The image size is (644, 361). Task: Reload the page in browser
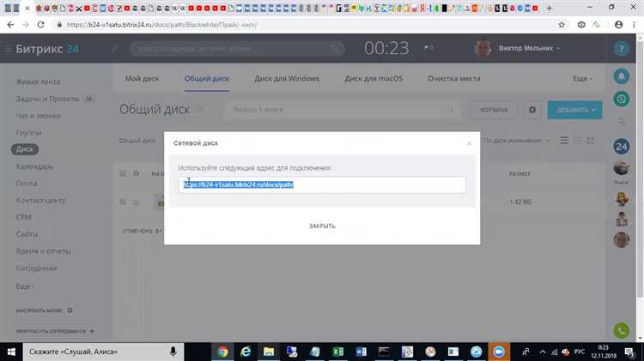(x=40, y=25)
